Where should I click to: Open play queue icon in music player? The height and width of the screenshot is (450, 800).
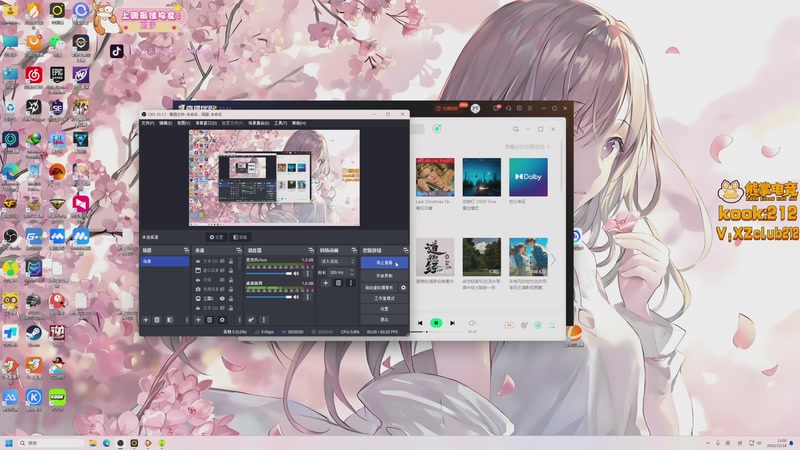(x=552, y=325)
